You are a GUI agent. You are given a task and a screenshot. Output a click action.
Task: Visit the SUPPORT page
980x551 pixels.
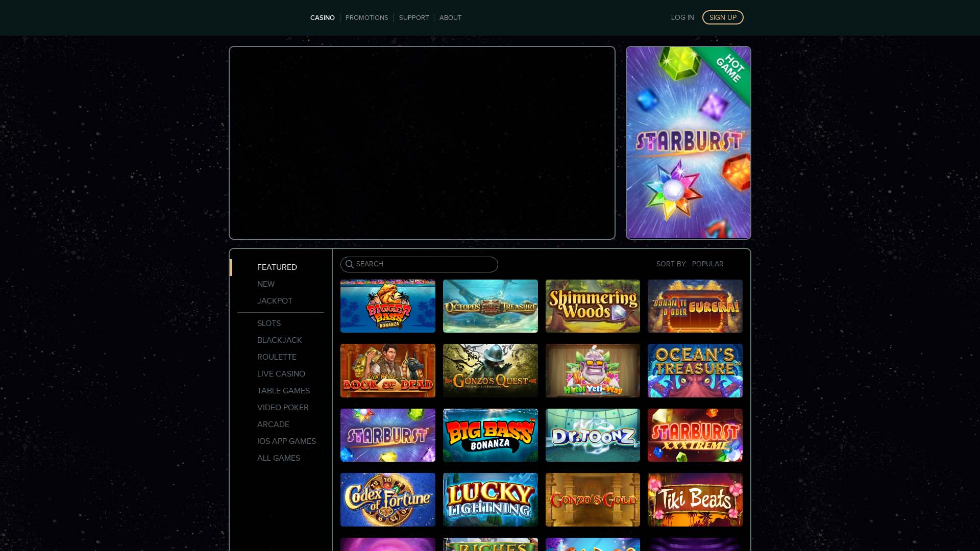point(414,17)
